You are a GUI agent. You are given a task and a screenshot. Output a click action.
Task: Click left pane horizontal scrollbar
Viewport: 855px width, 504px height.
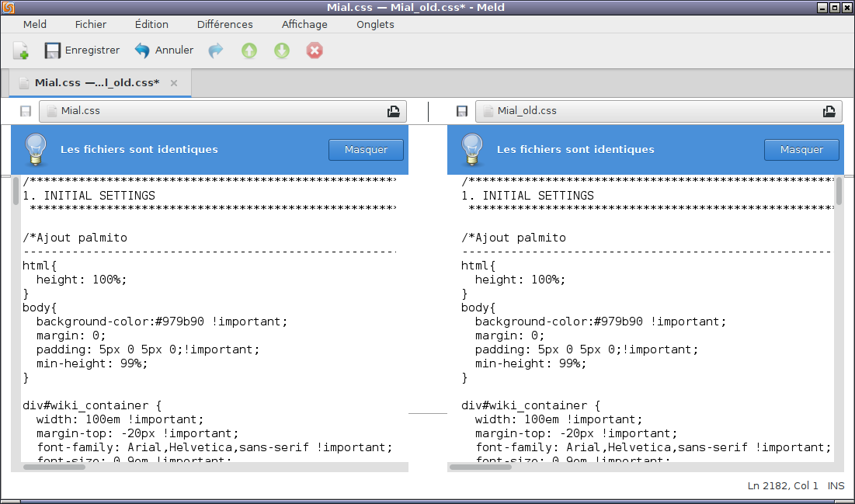click(54, 467)
